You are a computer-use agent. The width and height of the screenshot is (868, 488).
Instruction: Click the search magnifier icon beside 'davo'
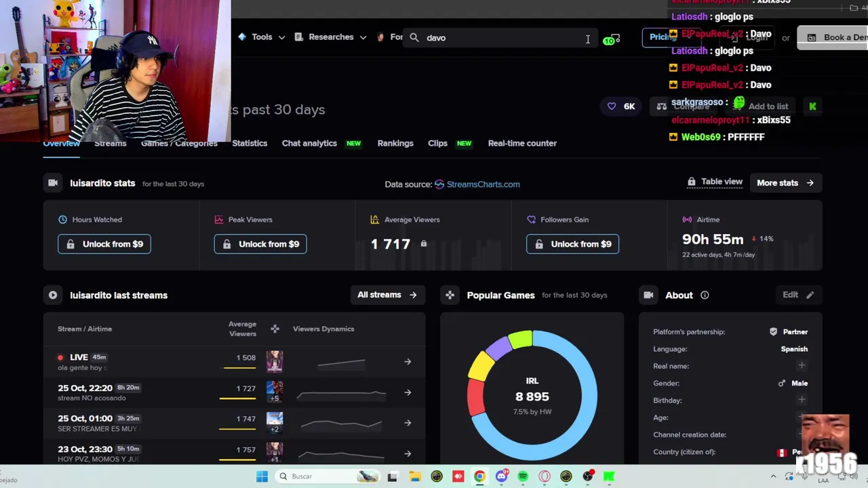[x=414, y=38]
